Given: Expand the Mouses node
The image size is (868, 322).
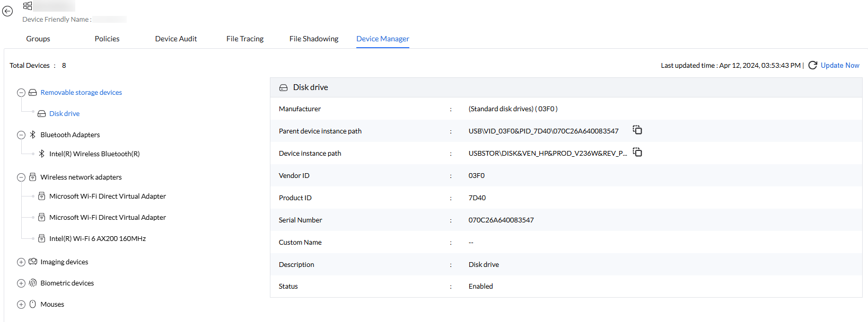Looking at the screenshot, I should click(21, 305).
